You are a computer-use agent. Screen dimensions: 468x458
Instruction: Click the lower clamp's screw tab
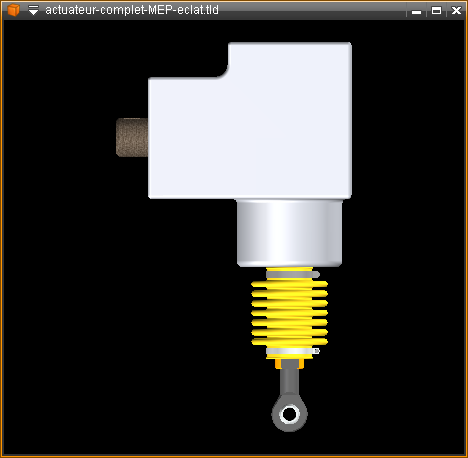[x=317, y=351]
